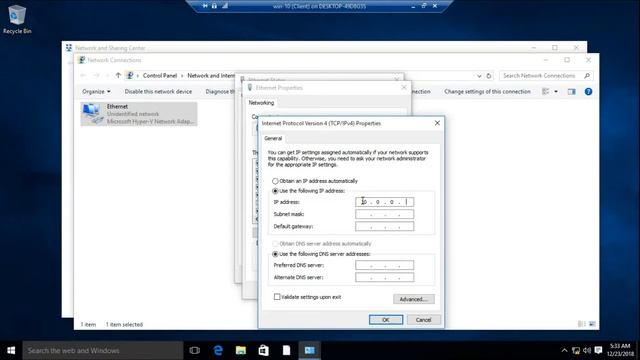Open the Windows Start menu
This screenshot has height=360, width=640.
[11, 351]
